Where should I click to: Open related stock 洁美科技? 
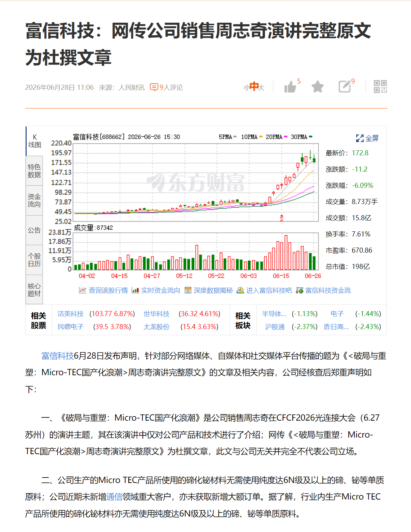point(71,314)
